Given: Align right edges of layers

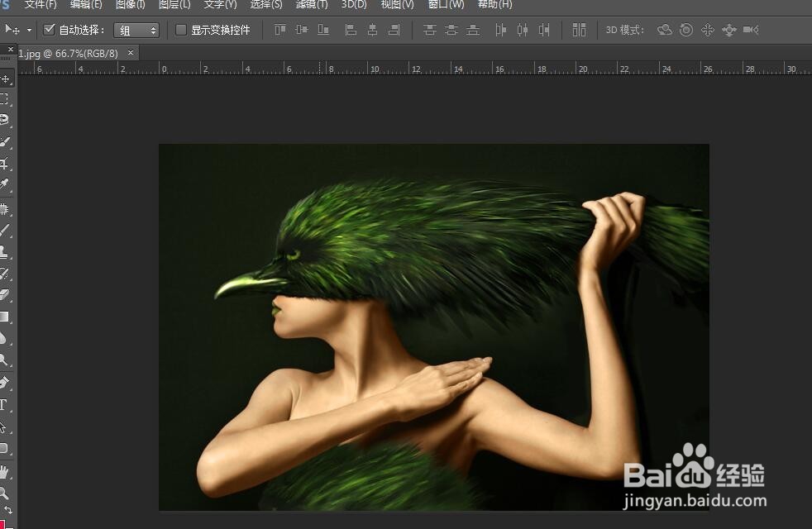Looking at the screenshot, I should click(394, 30).
